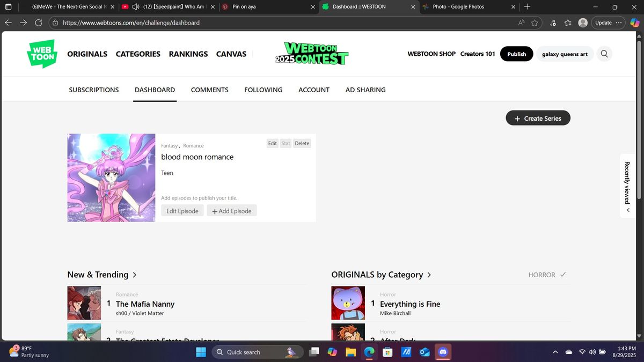Switch to the SUBSCRIPTIONS tab
Image resolution: width=644 pixels, height=362 pixels.
[94, 90]
